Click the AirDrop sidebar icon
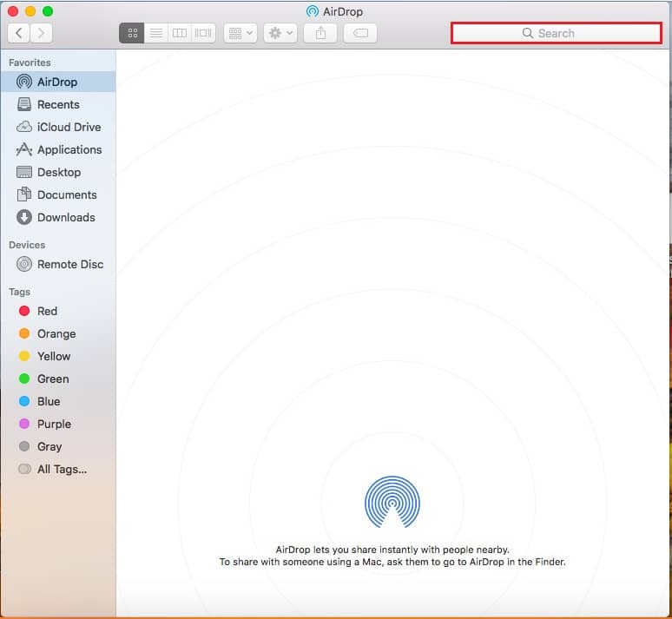Screen dimensions: 672x619 coord(24,82)
